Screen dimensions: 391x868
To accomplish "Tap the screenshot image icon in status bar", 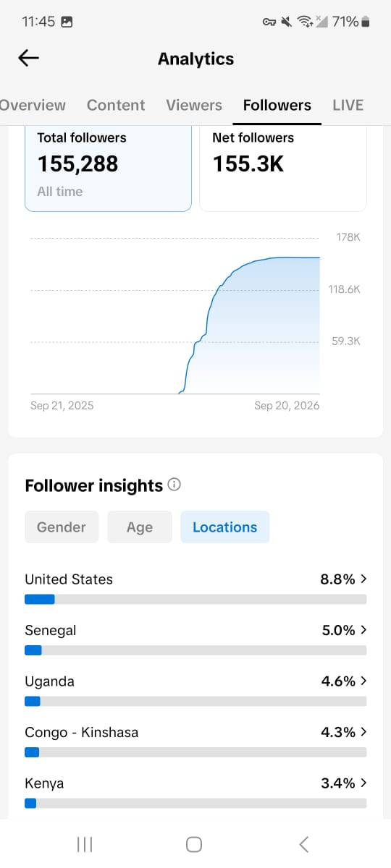I will pyautogui.click(x=67, y=22).
